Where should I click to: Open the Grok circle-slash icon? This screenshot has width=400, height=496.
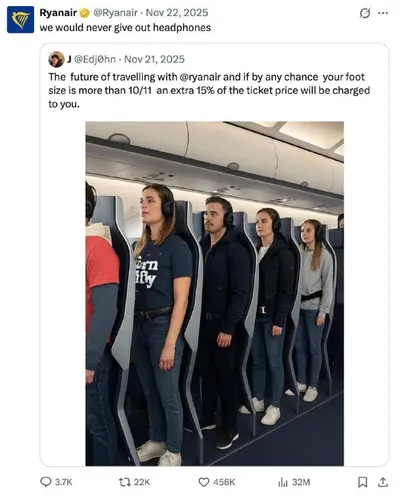tap(365, 13)
